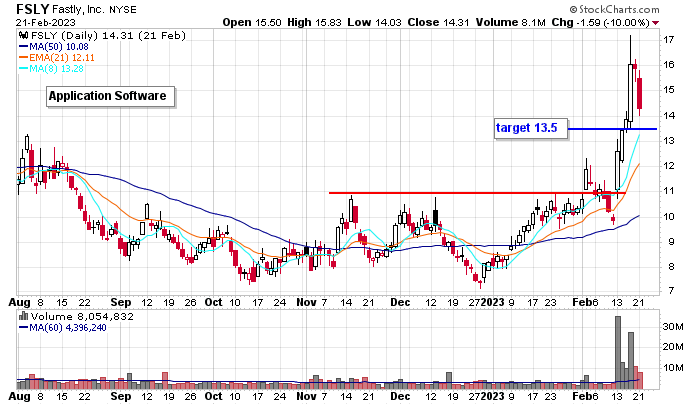The image size is (700, 405).
Task: Click the High 15.83 value
Action: [315, 22]
